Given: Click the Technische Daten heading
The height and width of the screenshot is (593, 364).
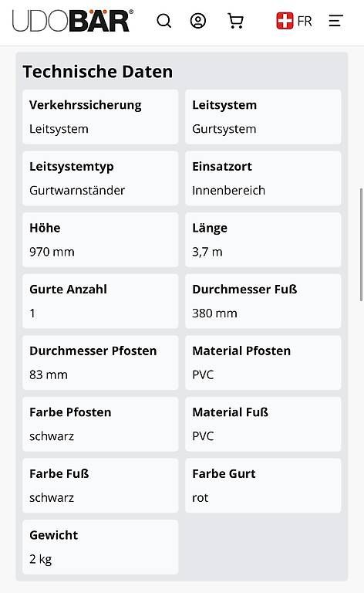Looking at the screenshot, I should click(98, 72).
